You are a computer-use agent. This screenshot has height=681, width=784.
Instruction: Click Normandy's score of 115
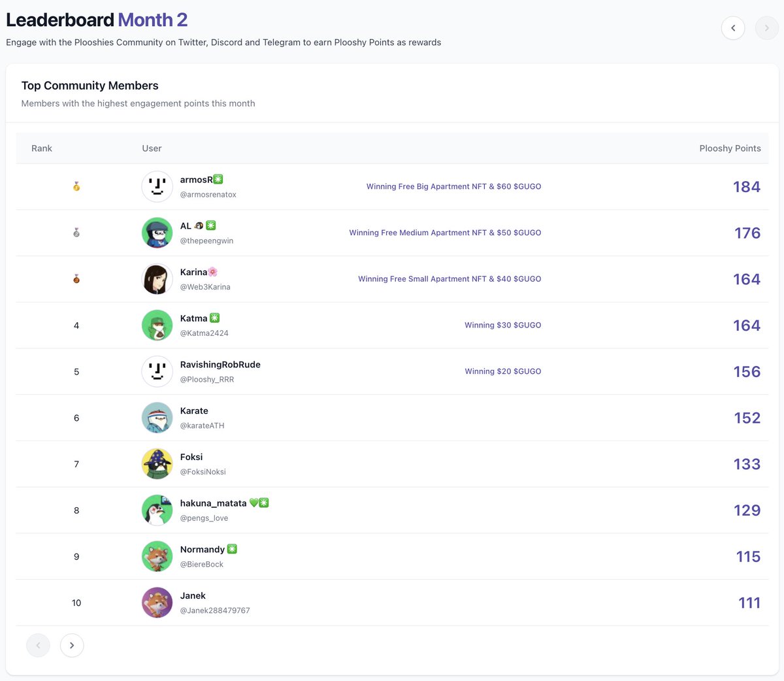(748, 557)
